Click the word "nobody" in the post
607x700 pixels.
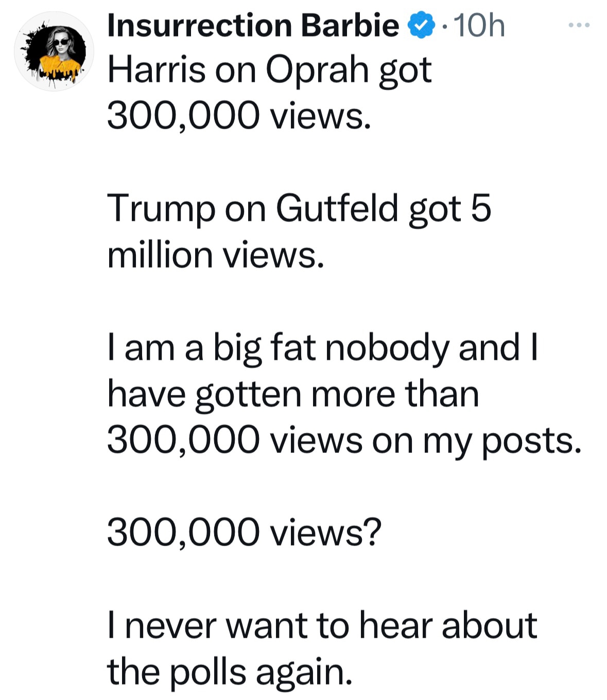pos(387,348)
